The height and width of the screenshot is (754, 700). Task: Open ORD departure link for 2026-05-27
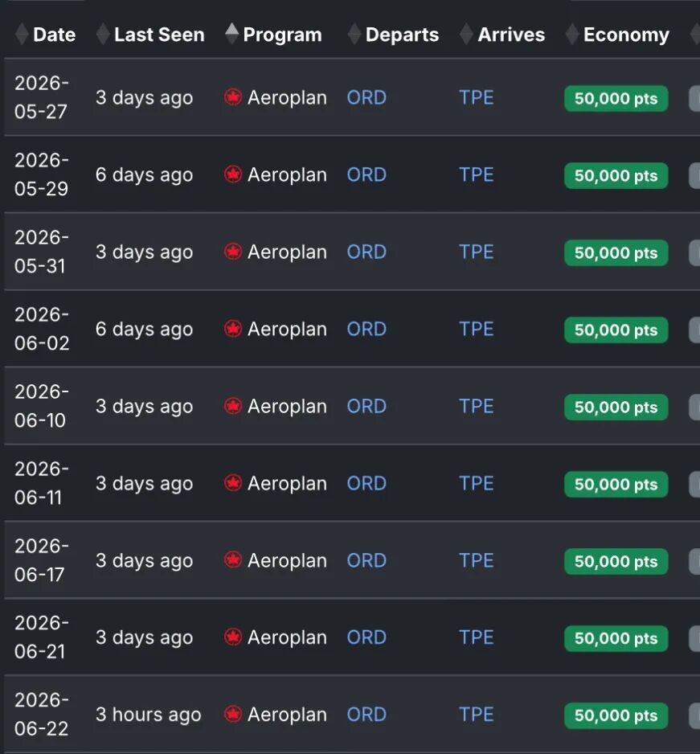pyautogui.click(x=366, y=97)
